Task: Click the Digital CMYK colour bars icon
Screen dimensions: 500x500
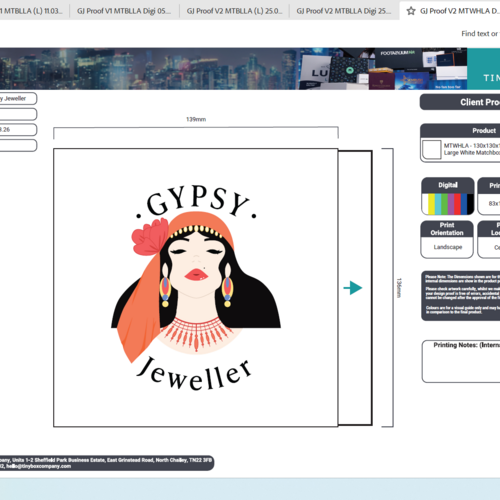Action: (448, 204)
